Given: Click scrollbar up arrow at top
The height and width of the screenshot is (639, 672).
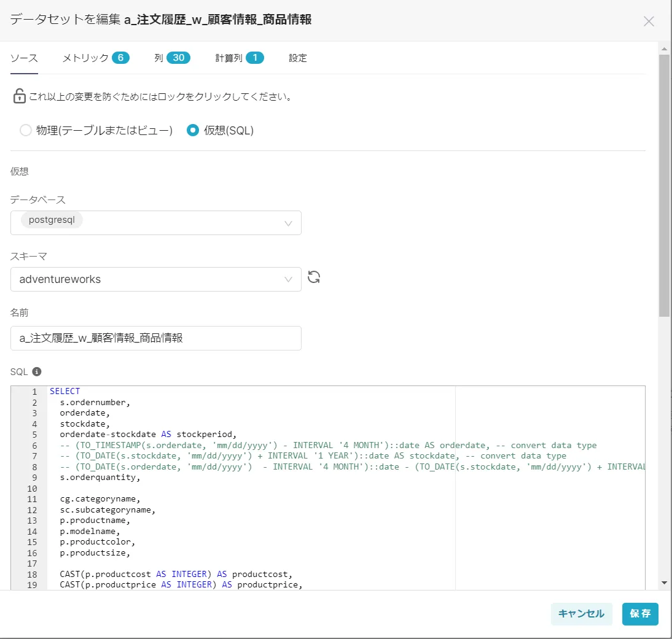Looking at the screenshot, I should point(664,49).
